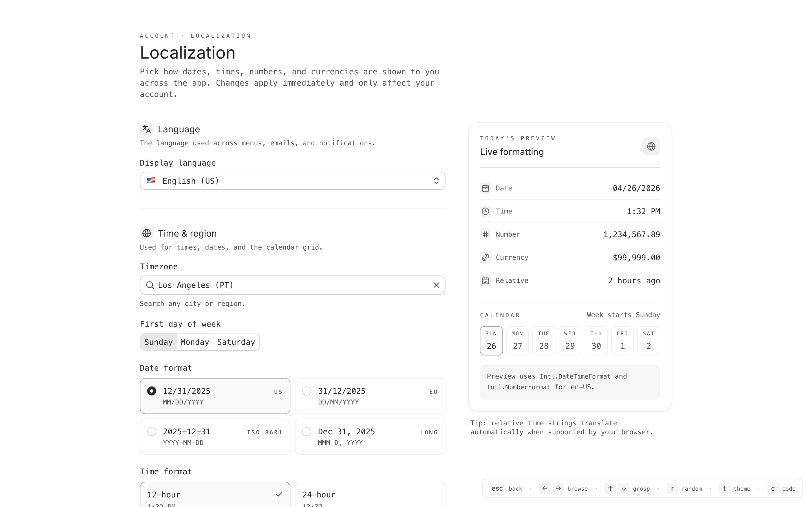Open the Display language dropdown
The width and height of the screenshot is (812, 507).
pos(292,181)
